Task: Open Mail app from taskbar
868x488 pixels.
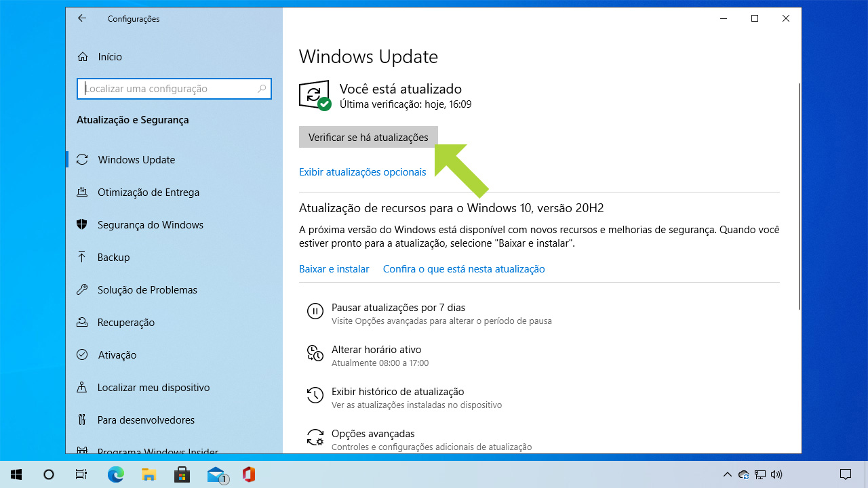Action: [x=216, y=474]
